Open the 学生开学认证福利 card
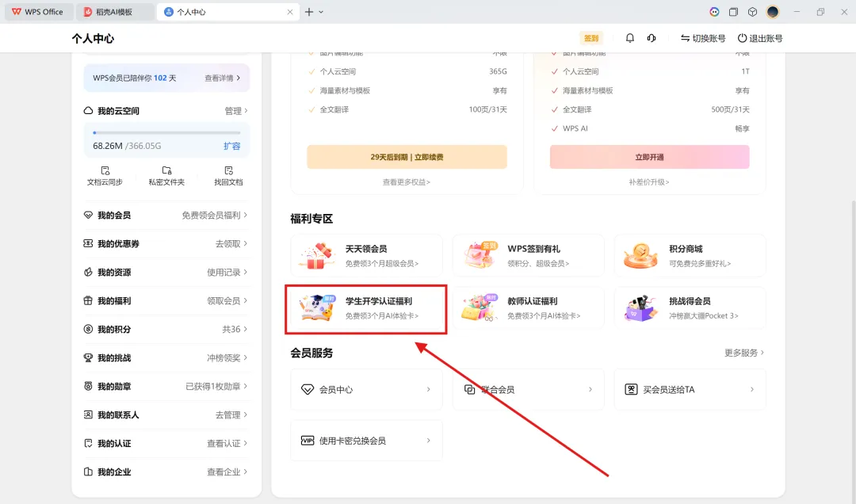Screen dimensions: 856x504 [365, 308]
